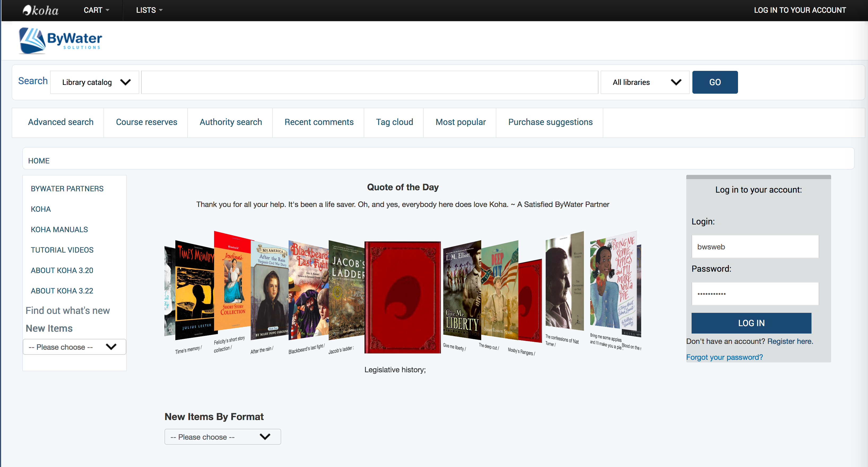The height and width of the screenshot is (467, 868).
Task: Click the Time's memory caption text
Action: [188, 349]
